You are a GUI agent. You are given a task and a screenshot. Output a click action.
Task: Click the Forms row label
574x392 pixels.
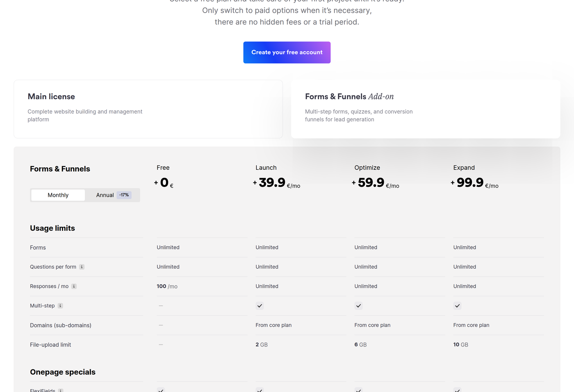tap(38, 248)
